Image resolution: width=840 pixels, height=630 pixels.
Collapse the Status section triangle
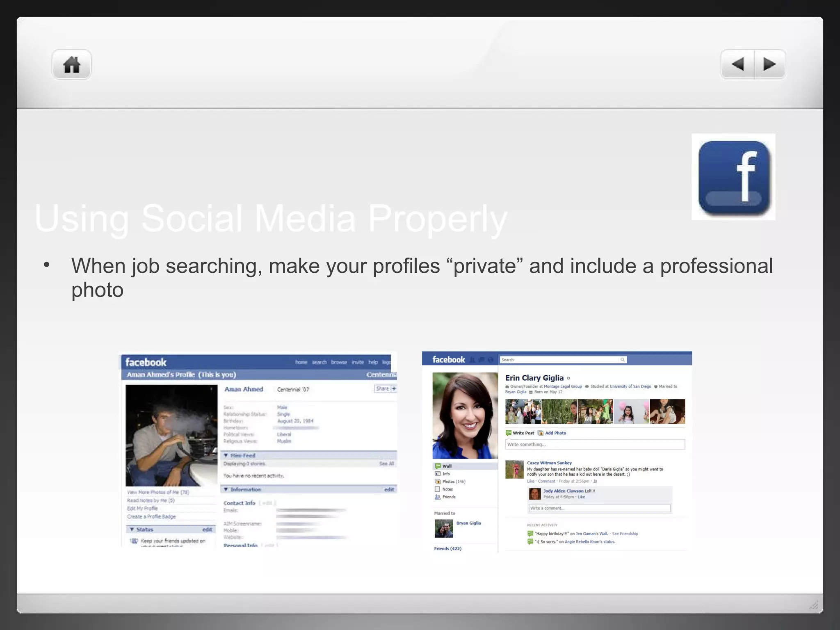coord(132,530)
